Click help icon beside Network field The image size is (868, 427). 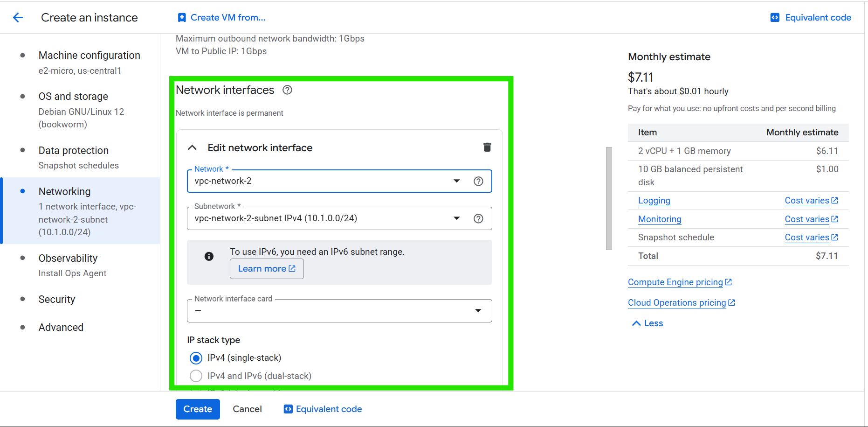(x=478, y=182)
